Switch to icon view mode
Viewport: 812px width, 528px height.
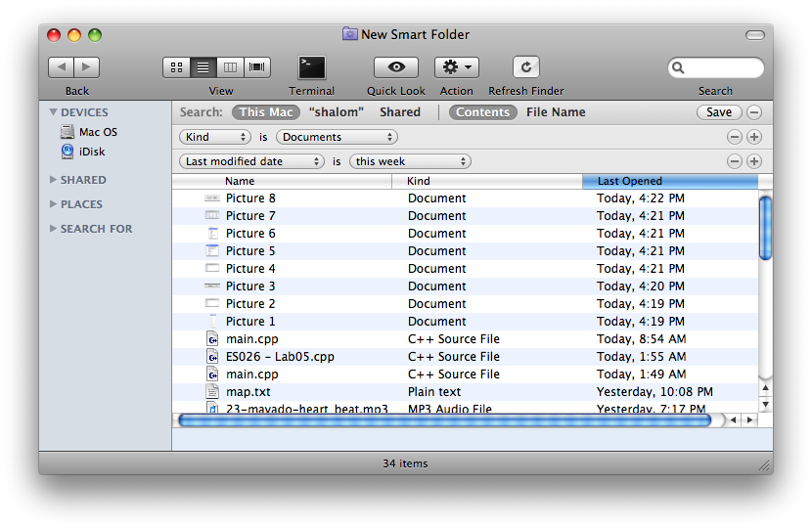[176, 67]
